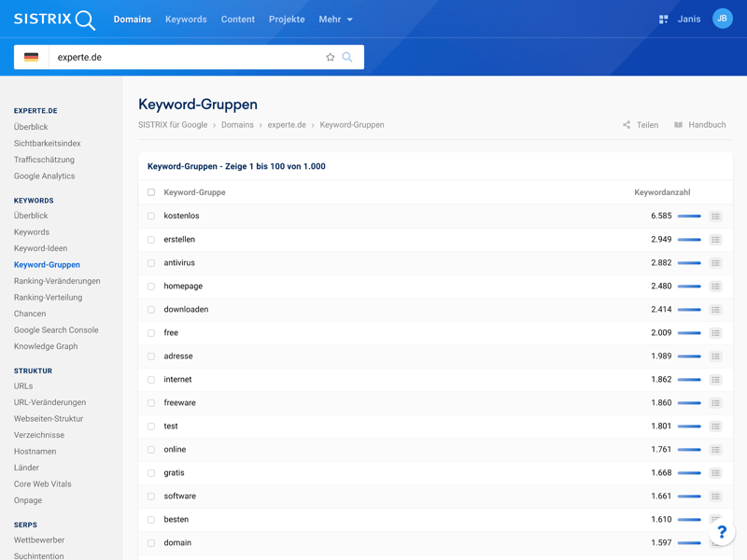The image size is (747, 560).
Task: Select the checkbox next to homepage
Action: (151, 287)
